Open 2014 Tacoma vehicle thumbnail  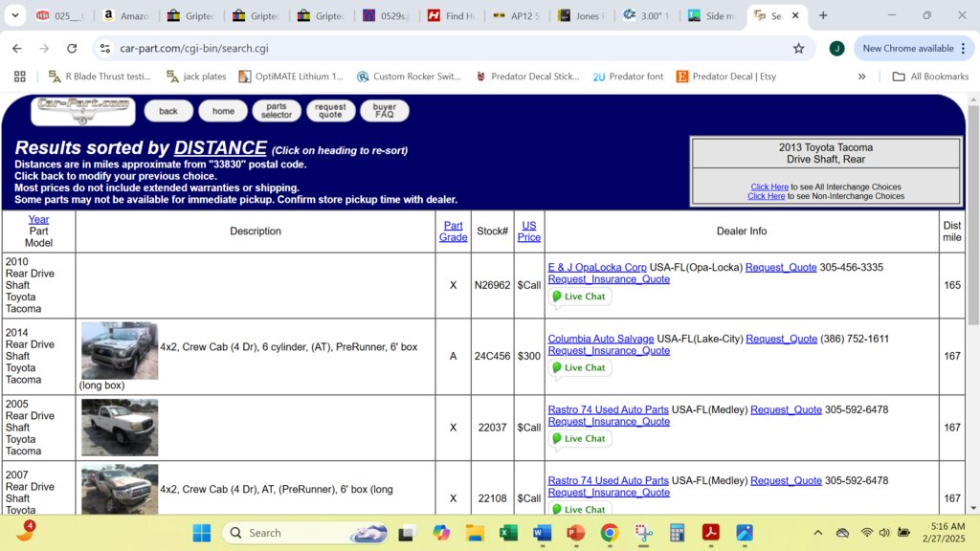click(x=120, y=350)
